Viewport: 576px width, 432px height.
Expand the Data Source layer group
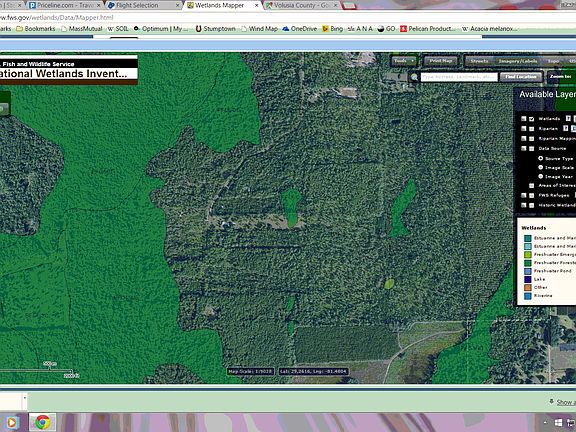click(x=524, y=148)
